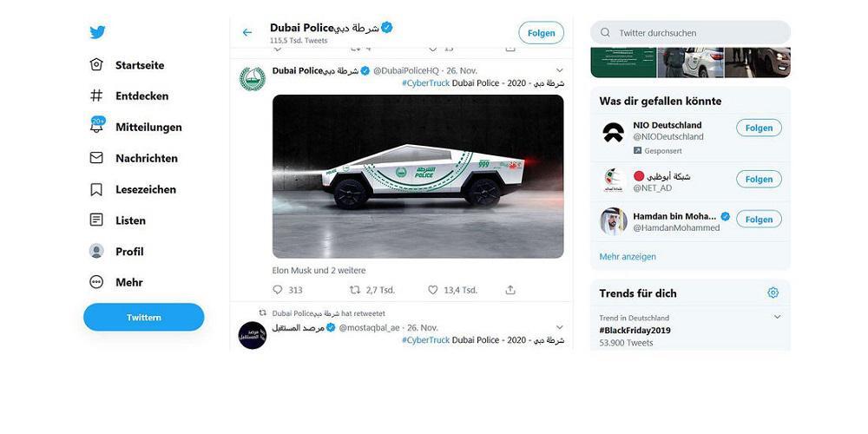Expand options chevron on mostaqbal_ae retweet

(x=560, y=327)
